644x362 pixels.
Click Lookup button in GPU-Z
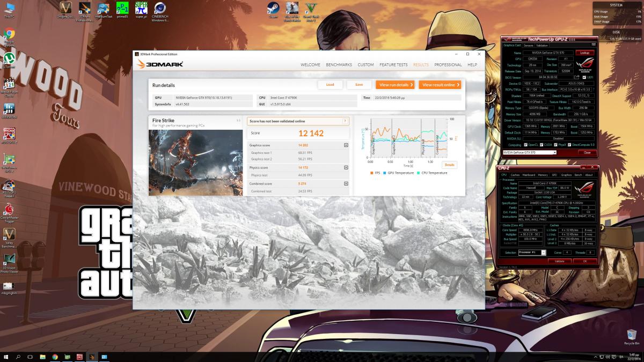point(585,53)
